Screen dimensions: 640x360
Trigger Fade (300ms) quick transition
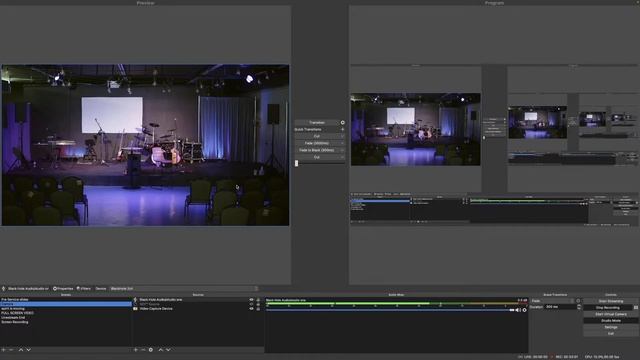[x=317, y=143]
